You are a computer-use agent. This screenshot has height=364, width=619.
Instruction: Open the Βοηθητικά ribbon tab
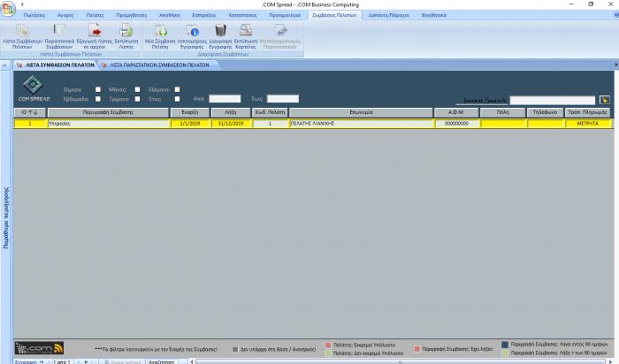pos(434,15)
